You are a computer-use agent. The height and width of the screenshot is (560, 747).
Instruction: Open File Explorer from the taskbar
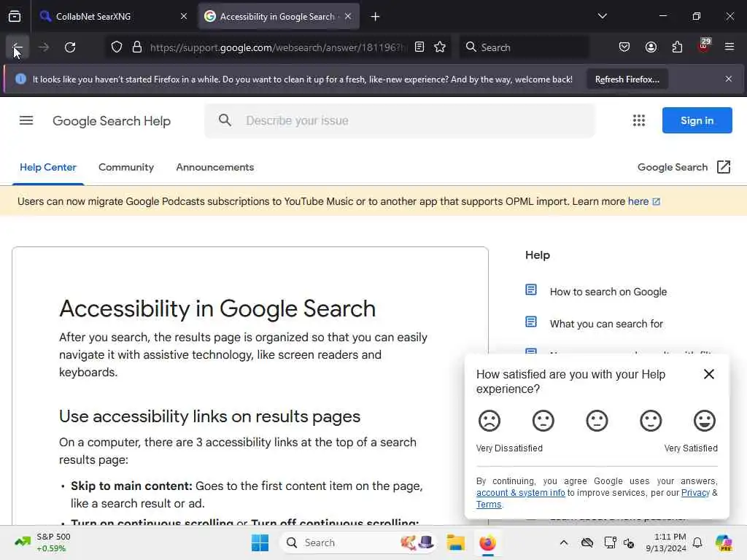455,542
